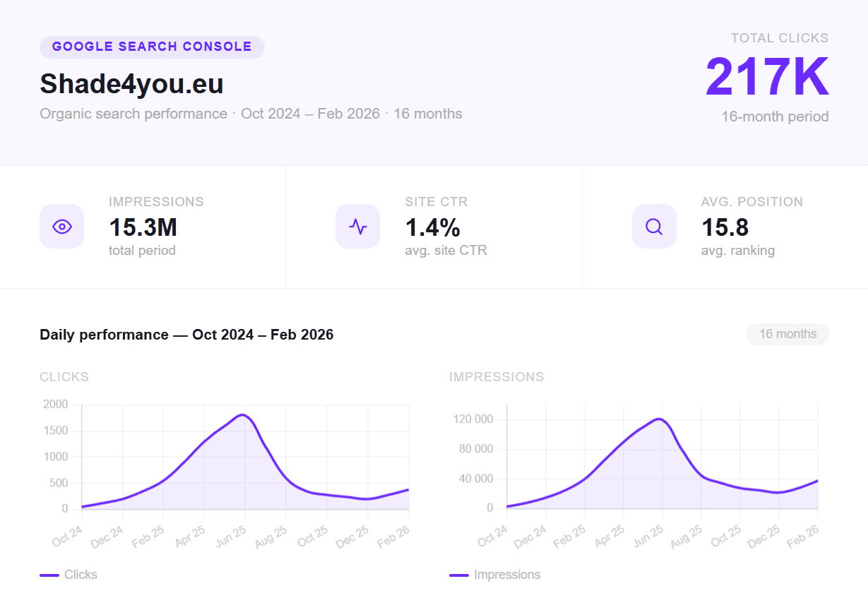Click the 1500 label on Clicks axis
This screenshot has width=868, height=610.
click(55, 431)
